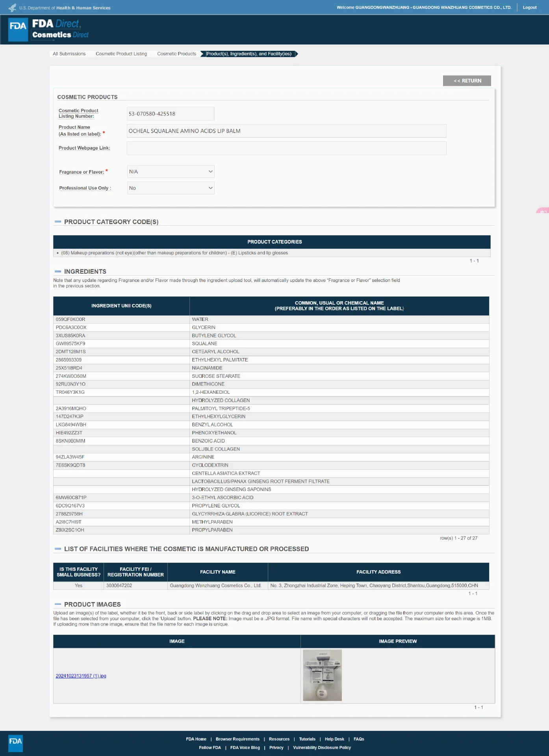Click the SUCROSE STEARATE ingredient
549x756 pixels.
tap(216, 376)
